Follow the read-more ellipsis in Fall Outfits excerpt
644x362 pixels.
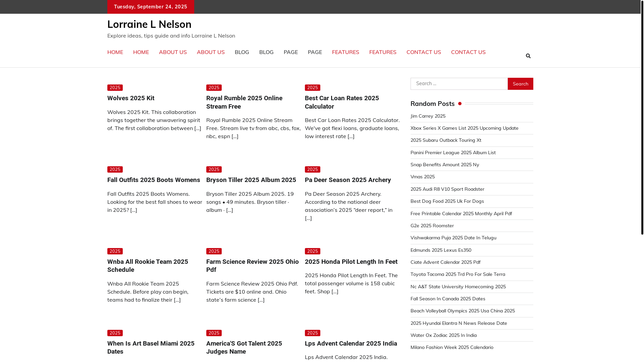(x=133, y=210)
